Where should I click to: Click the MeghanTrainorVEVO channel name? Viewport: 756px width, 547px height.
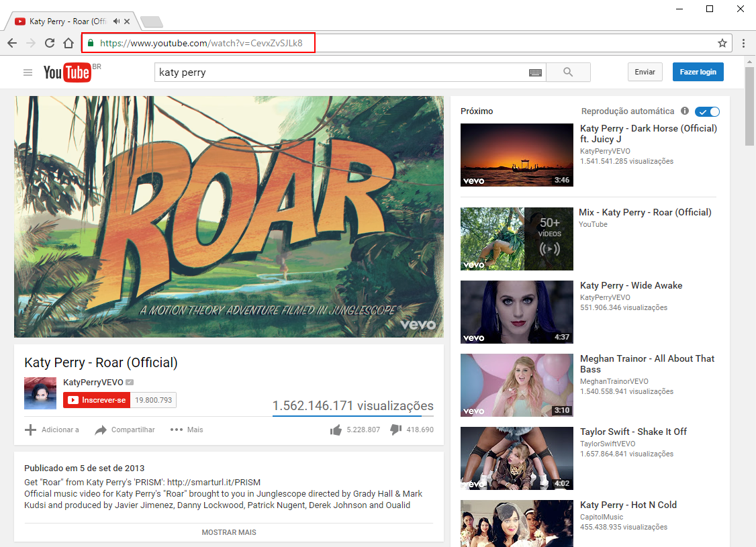(614, 381)
